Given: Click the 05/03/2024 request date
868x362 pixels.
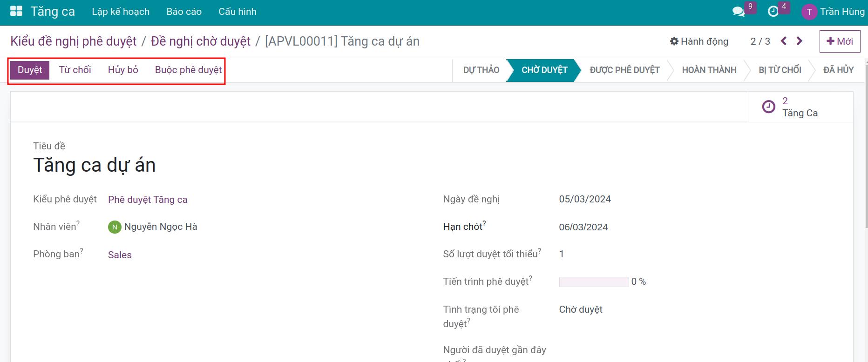Looking at the screenshot, I should [x=585, y=199].
